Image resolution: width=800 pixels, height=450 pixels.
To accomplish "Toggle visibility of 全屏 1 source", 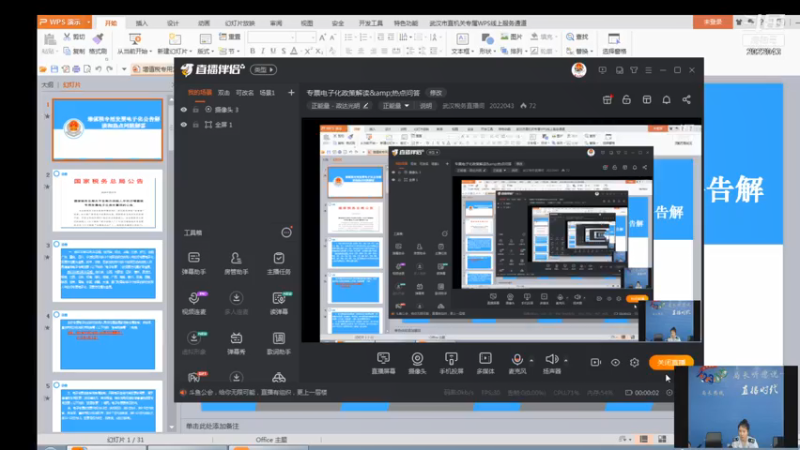I will point(184,124).
